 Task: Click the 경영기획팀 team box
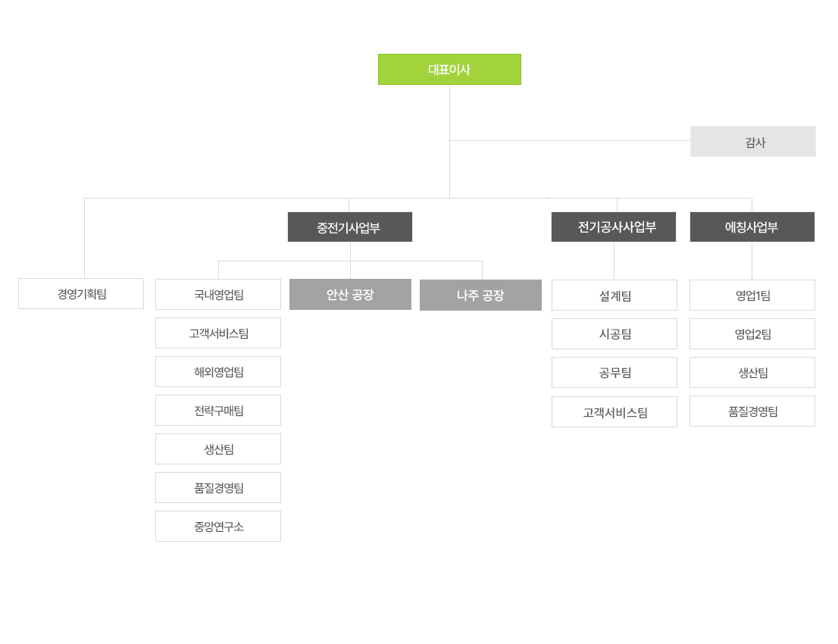coord(81,293)
